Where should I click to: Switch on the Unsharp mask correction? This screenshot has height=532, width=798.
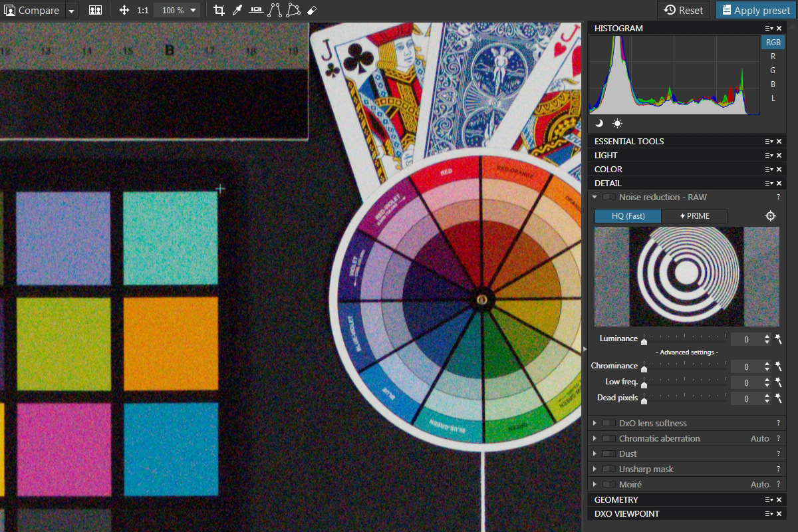click(x=608, y=469)
